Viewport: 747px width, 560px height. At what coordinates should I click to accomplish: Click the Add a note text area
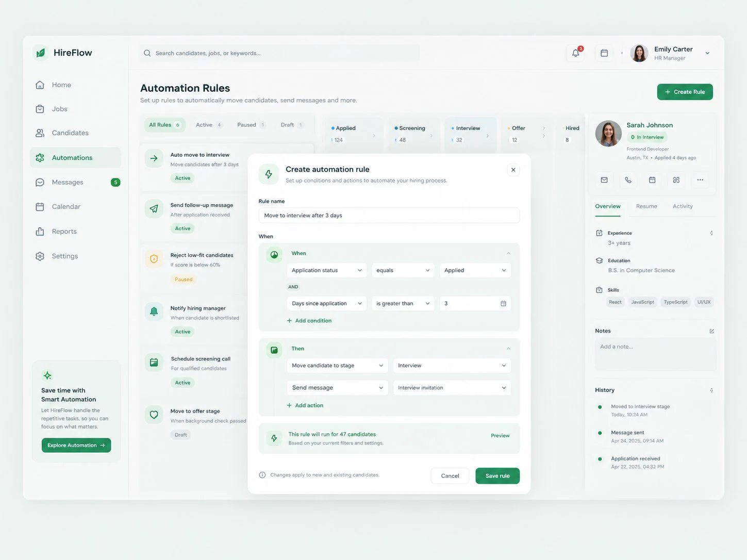(655, 354)
